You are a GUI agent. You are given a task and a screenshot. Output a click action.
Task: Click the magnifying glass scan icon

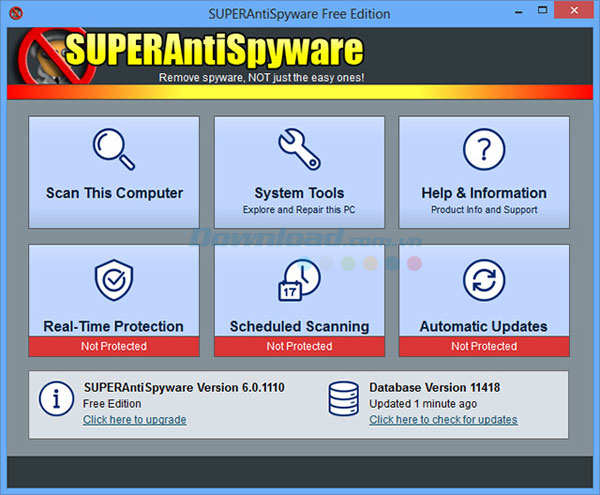tap(114, 149)
